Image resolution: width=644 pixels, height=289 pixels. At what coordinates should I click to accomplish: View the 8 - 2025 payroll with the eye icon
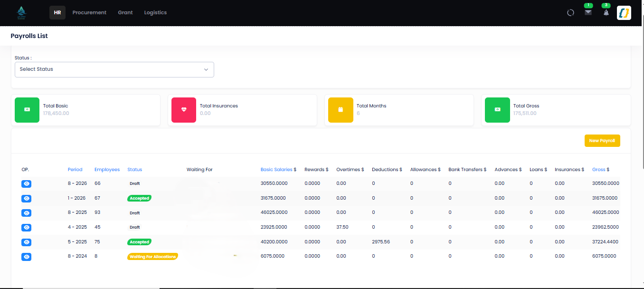pos(27,213)
